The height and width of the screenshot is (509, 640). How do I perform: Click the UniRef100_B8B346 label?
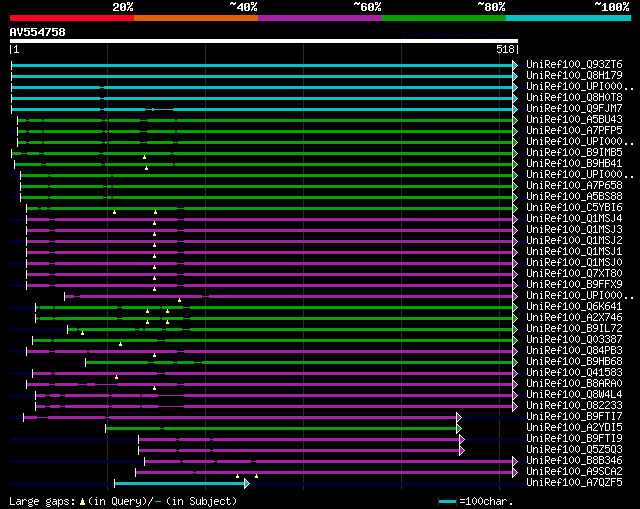574,461
